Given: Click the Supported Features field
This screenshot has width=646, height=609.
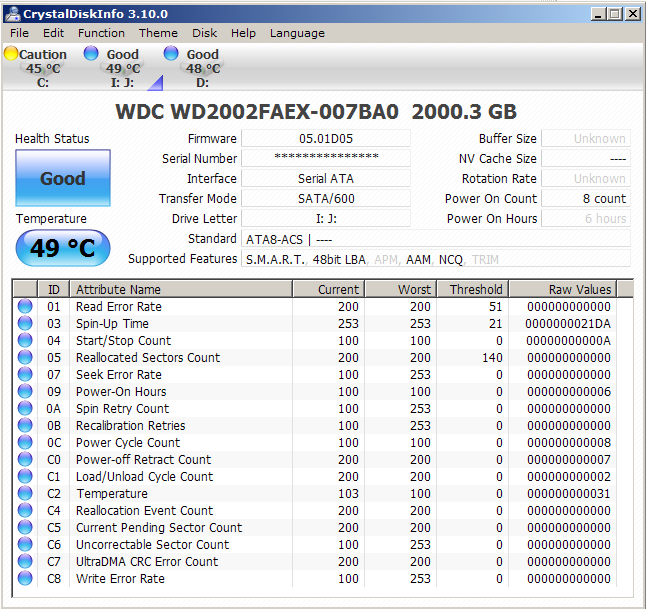Looking at the screenshot, I should [x=435, y=259].
